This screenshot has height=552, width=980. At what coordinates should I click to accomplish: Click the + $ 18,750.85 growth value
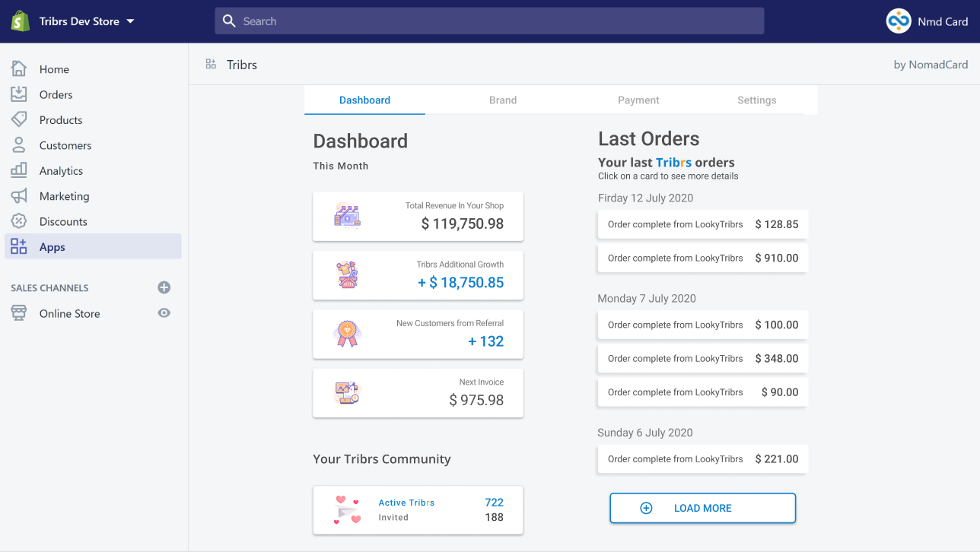[x=460, y=283]
